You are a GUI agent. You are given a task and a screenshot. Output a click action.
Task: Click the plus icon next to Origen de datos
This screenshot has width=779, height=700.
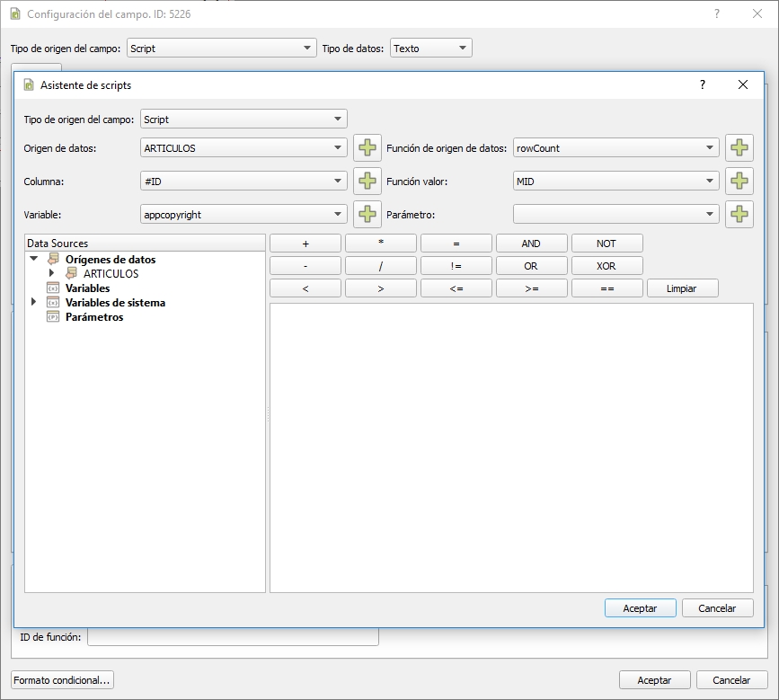tap(367, 148)
